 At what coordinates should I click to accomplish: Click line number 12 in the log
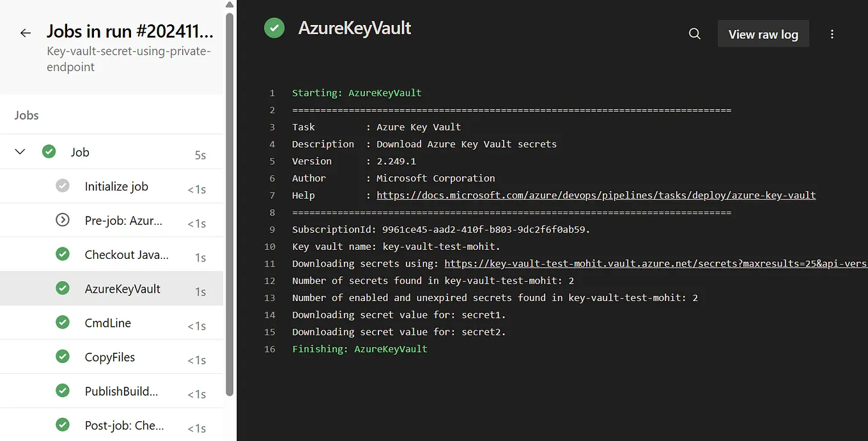[270, 280]
